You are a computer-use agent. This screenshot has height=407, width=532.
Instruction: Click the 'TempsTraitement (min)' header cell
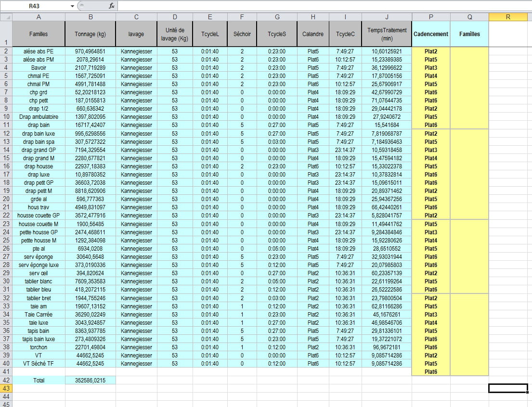tap(387, 34)
